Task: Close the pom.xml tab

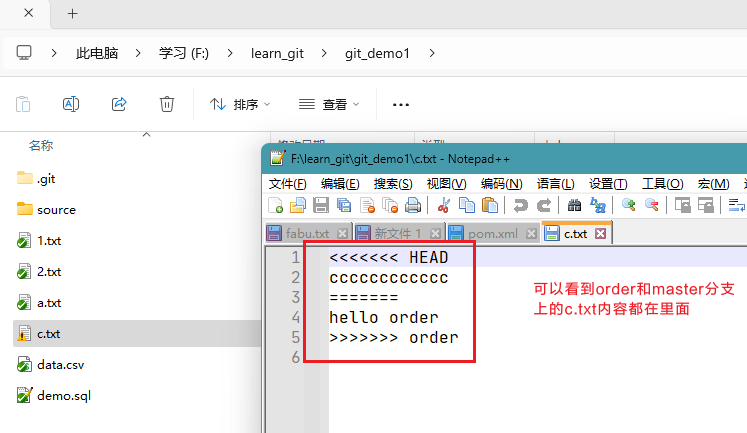Action: tap(531, 233)
